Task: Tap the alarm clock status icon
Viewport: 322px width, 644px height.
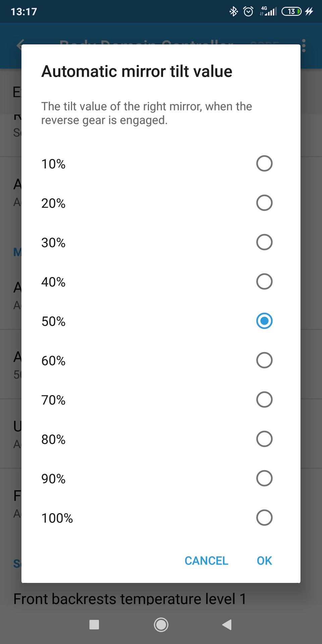Action: click(248, 12)
